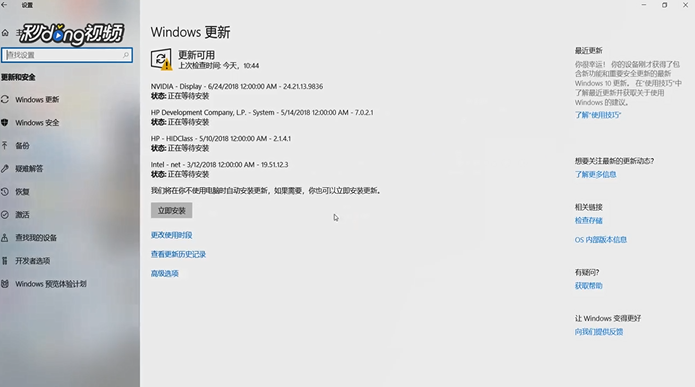Image resolution: width=695 pixels, height=387 pixels.
Task: Minimize the Settings window
Action: [644, 5]
